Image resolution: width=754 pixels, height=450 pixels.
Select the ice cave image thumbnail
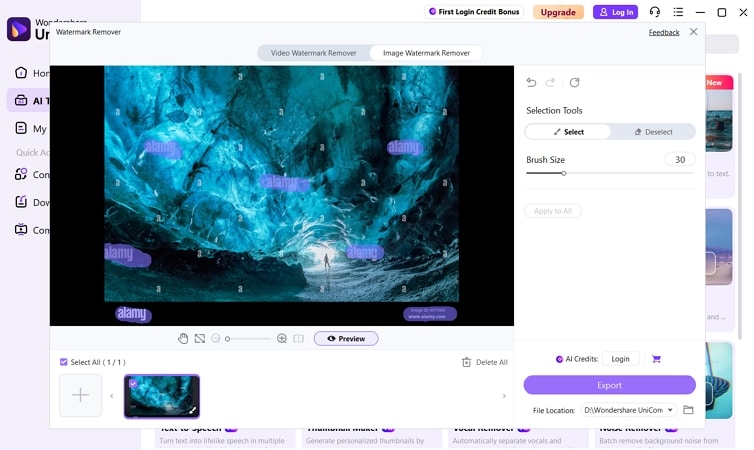coord(162,396)
